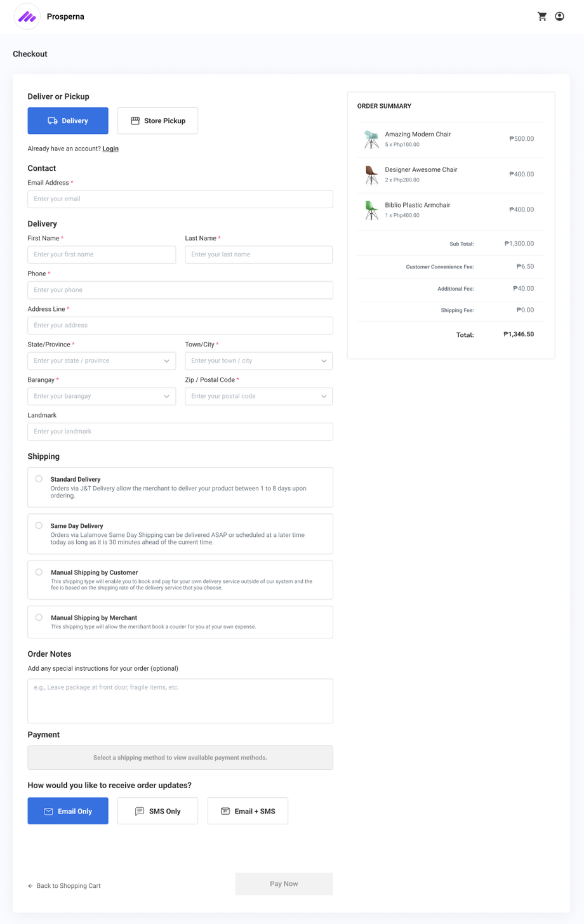Click the Biblio Plastic Armchair image
Image resolution: width=584 pixels, height=924 pixels.
click(x=371, y=210)
